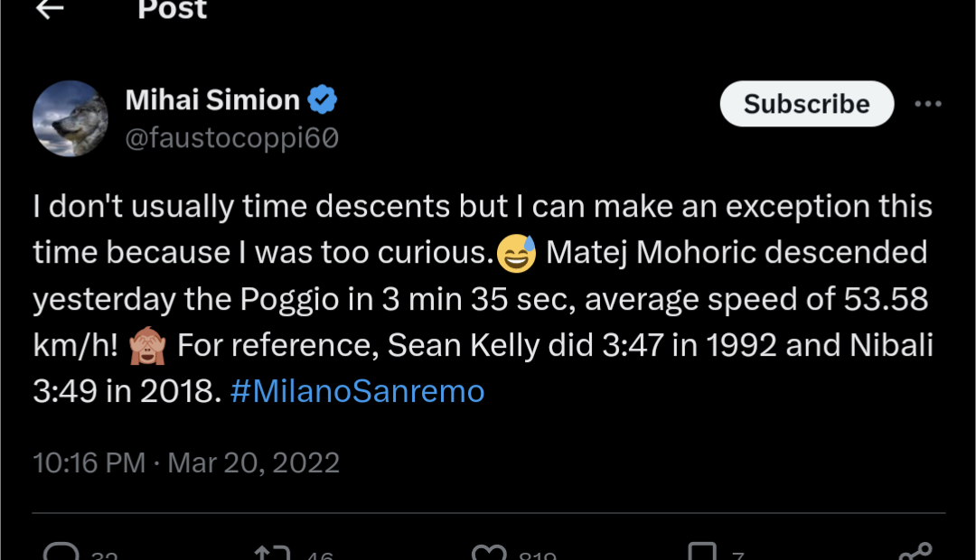The image size is (976, 560).
Task: Tap the reply speech bubble icon
Action: pos(61,553)
